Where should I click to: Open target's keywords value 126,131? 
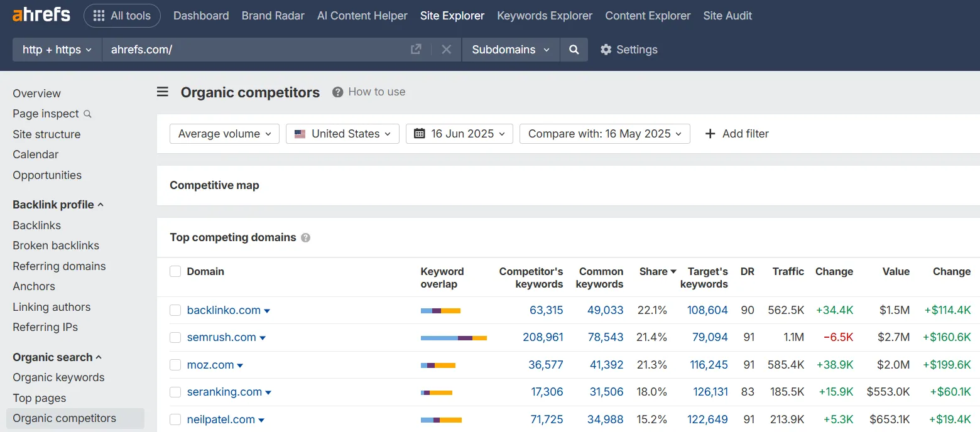click(710, 392)
